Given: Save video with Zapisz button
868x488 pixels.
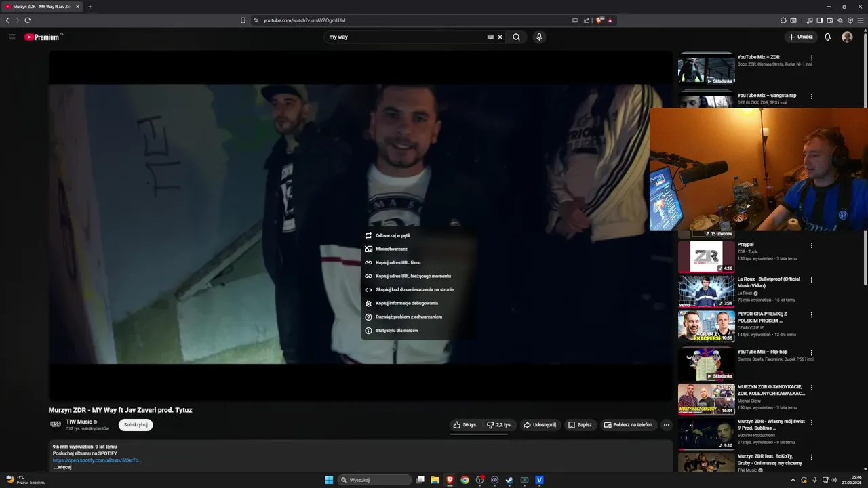Looking at the screenshot, I should click(580, 425).
